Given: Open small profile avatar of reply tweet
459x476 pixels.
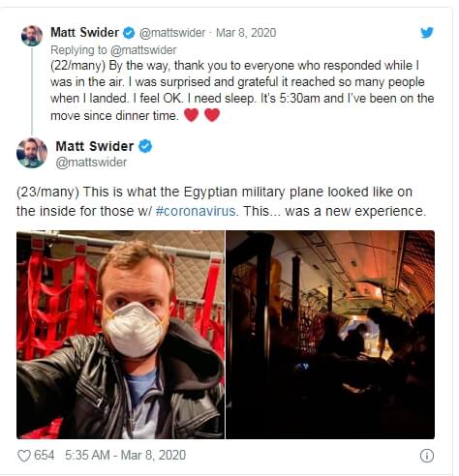Looking at the screenshot, I should [x=32, y=36].
